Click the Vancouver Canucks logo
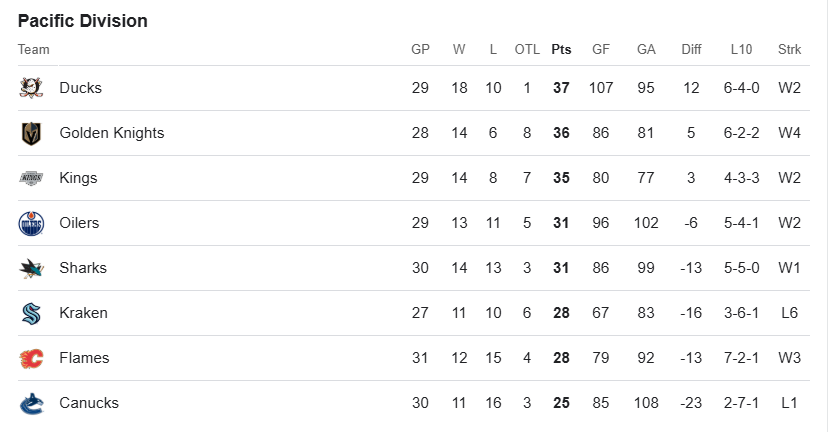828x432 pixels. pyautogui.click(x=31, y=403)
